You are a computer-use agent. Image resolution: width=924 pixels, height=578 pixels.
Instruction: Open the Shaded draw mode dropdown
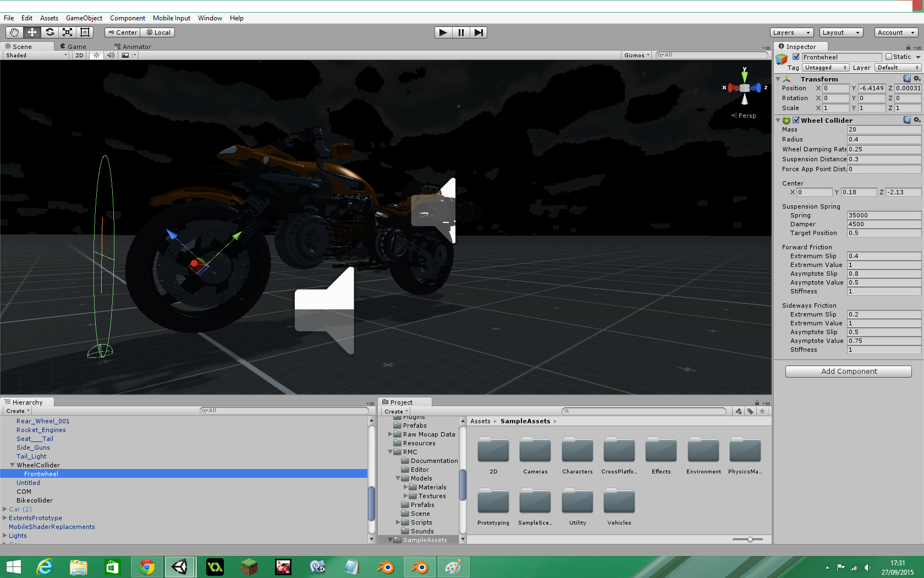[x=36, y=55]
